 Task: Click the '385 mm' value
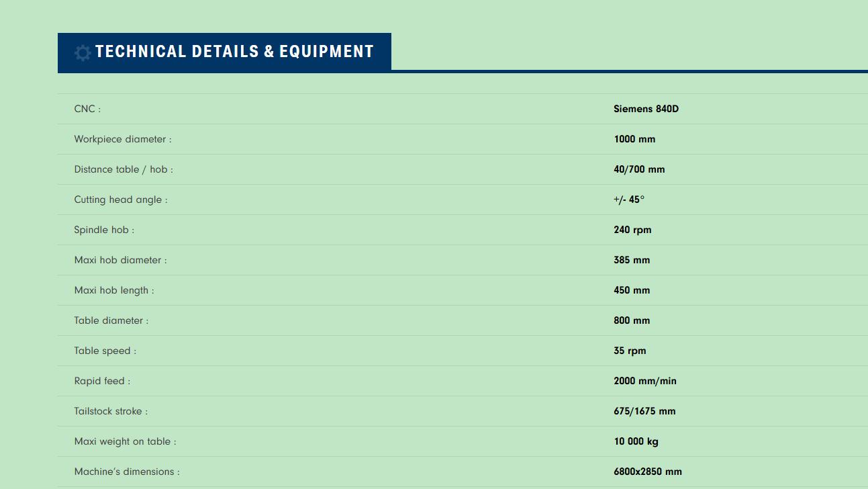[632, 260]
